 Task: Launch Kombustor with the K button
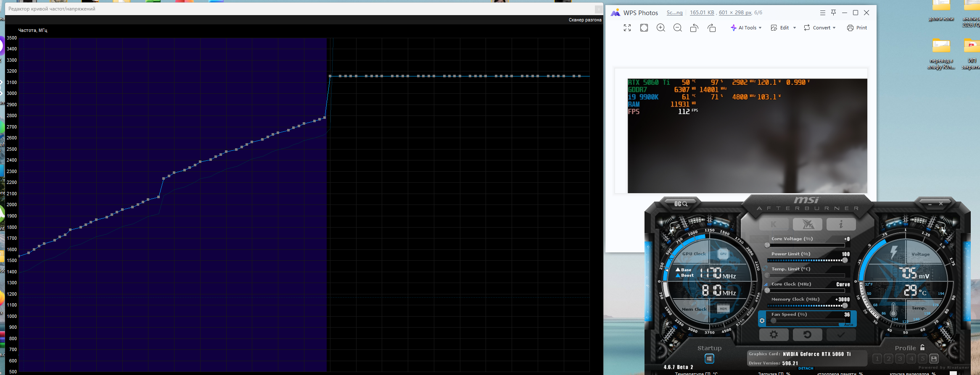click(x=774, y=224)
